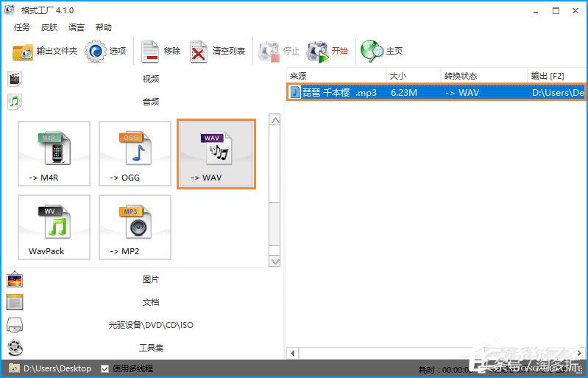Sort by 大小 size column header
The width and height of the screenshot is (588, 378).
point(414,76)
